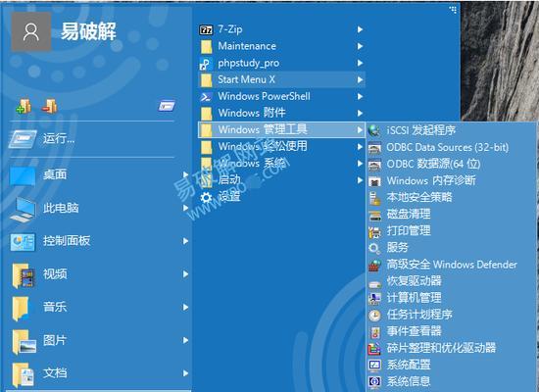Click the 此电脑 computer icon
Image resolution: width=539 pixels, height=392 pixels.
click(23, 209)
